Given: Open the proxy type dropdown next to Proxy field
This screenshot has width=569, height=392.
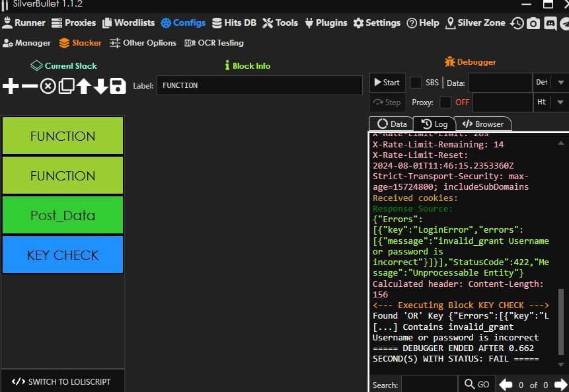Looking at the screenshot, I should [x=560, y=102].
